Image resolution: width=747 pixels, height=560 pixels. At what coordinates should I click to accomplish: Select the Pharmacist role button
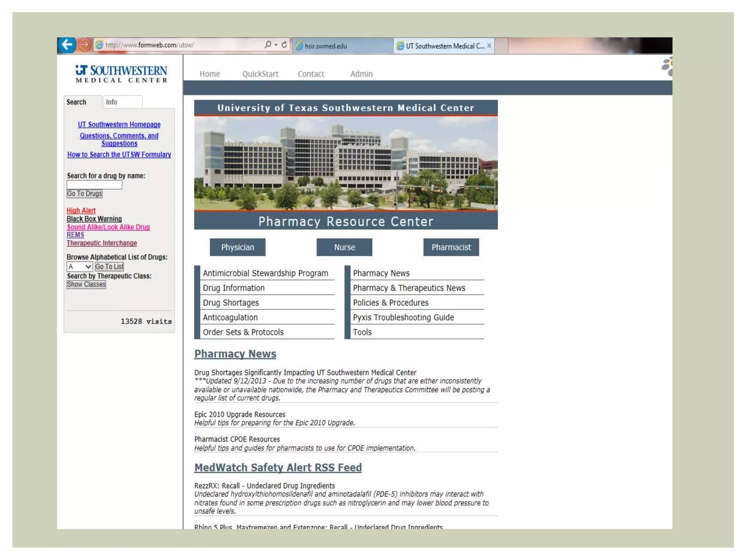pos(451,247)
